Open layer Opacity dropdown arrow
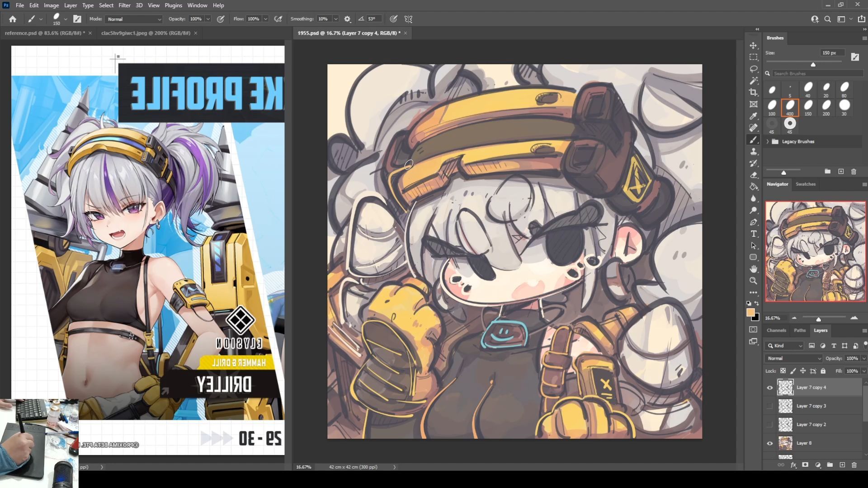The width and height of the screenshot is (868, 488). (864, 358)
